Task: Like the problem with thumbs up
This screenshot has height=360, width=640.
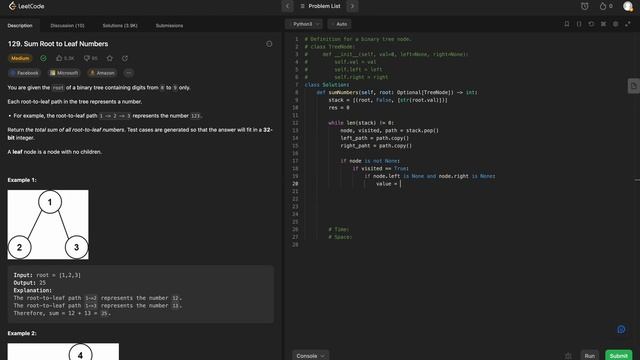Action: pos(59,58)
